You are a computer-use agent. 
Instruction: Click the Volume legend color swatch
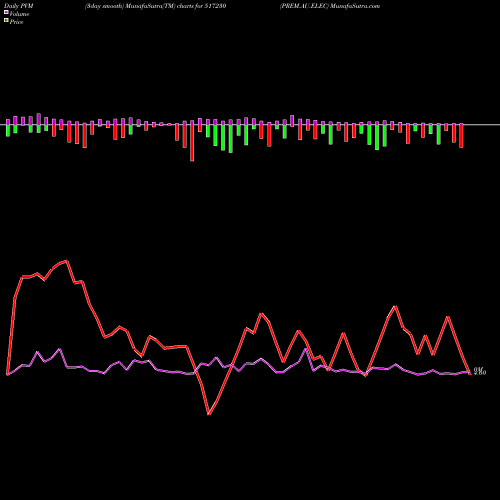coord(6,12)
